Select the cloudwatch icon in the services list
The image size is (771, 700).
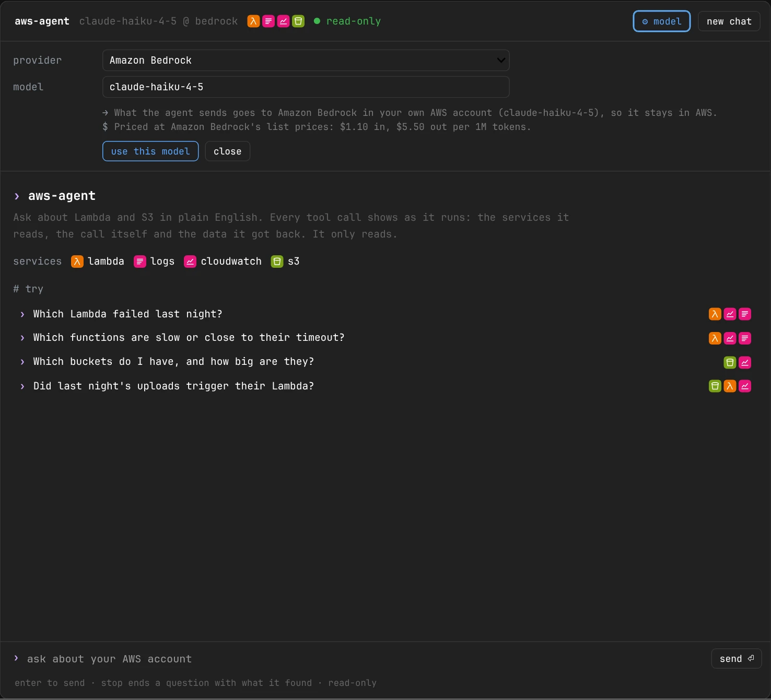[x=190, y=262]
